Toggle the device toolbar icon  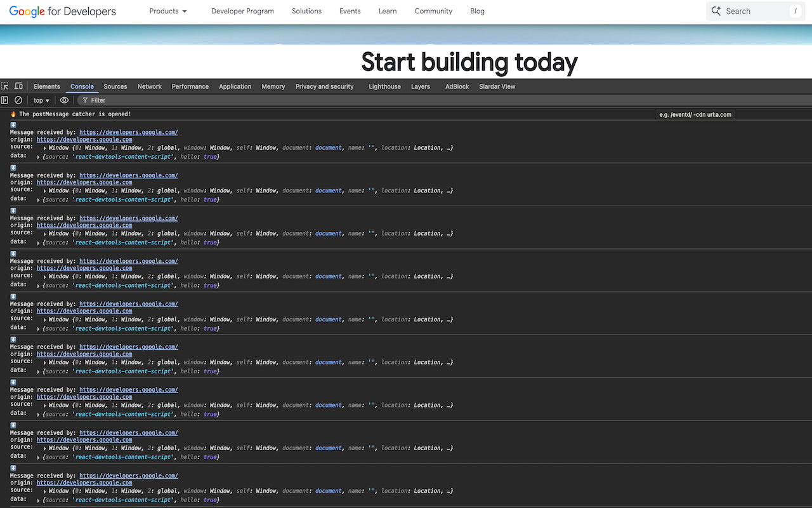18,86
